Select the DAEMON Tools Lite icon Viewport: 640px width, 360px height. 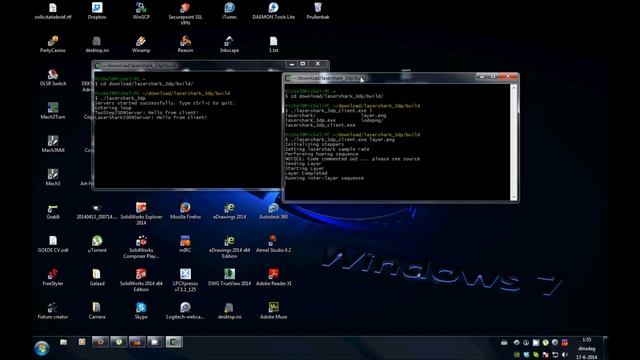[273, 11]
